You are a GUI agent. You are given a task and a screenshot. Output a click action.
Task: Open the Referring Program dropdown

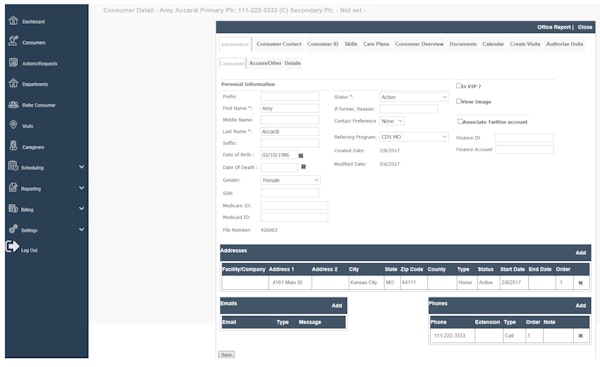(x=414, y=137)
